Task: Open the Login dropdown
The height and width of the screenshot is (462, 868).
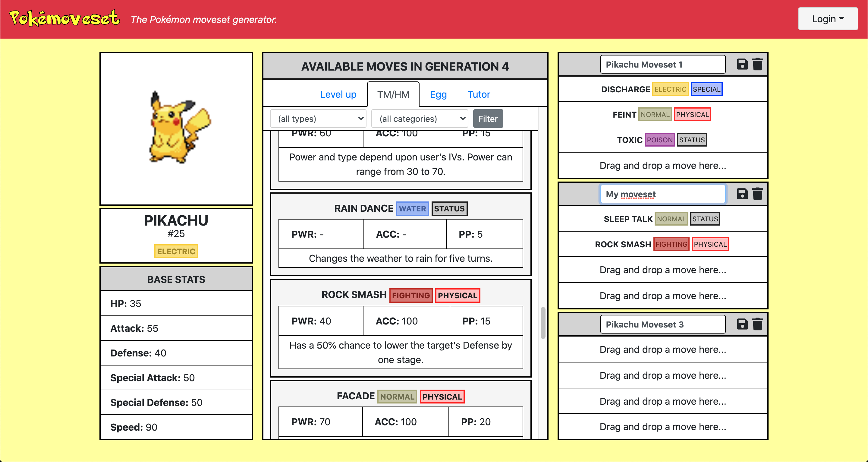Action: 828,19
